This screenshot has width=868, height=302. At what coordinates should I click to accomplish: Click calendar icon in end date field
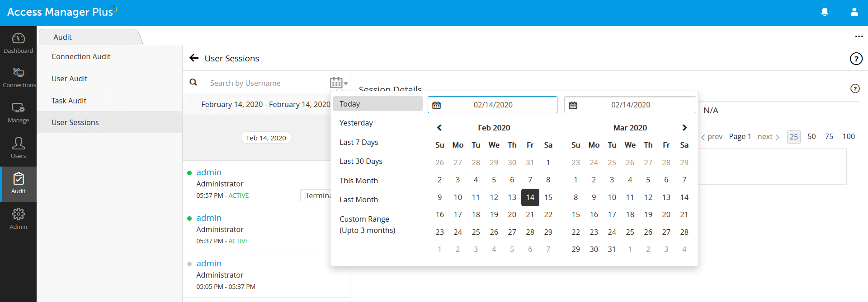573,105
